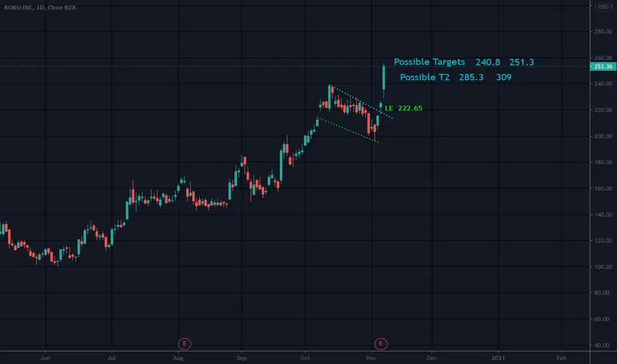Select the current price label 253.36
The width and height of the screenshot is (617, 364).
click(603, 66)
